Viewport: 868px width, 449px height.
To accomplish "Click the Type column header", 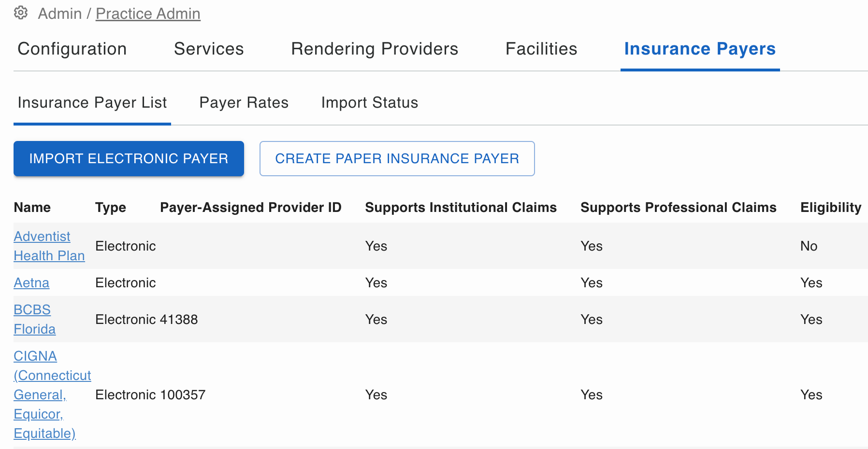I will (111, 207).
